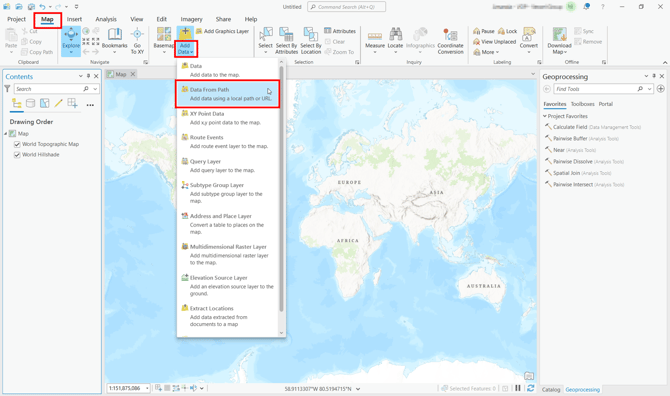Click the refresh map icon in status bar
Image resolution: width=670 pixels, height=396 pixels.
tap(531, 388)
